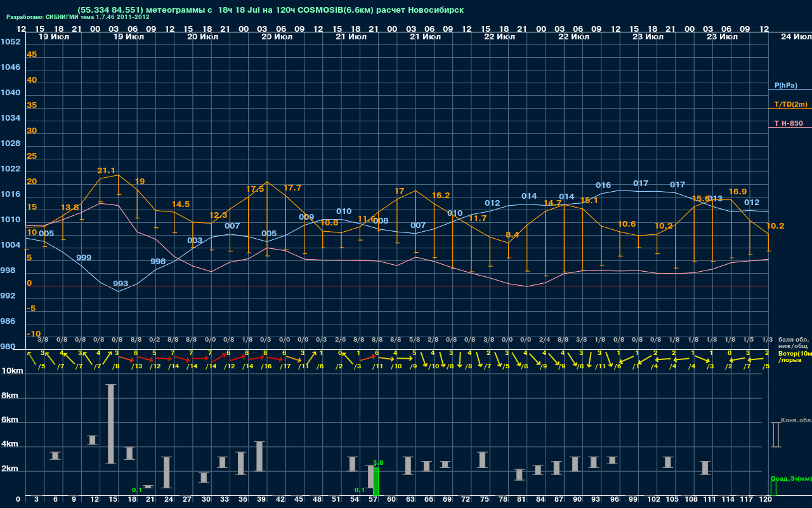The image size is (812, 508).
Task: Click the 21.1 temperature peak value
Action: (x=106, y=171)
